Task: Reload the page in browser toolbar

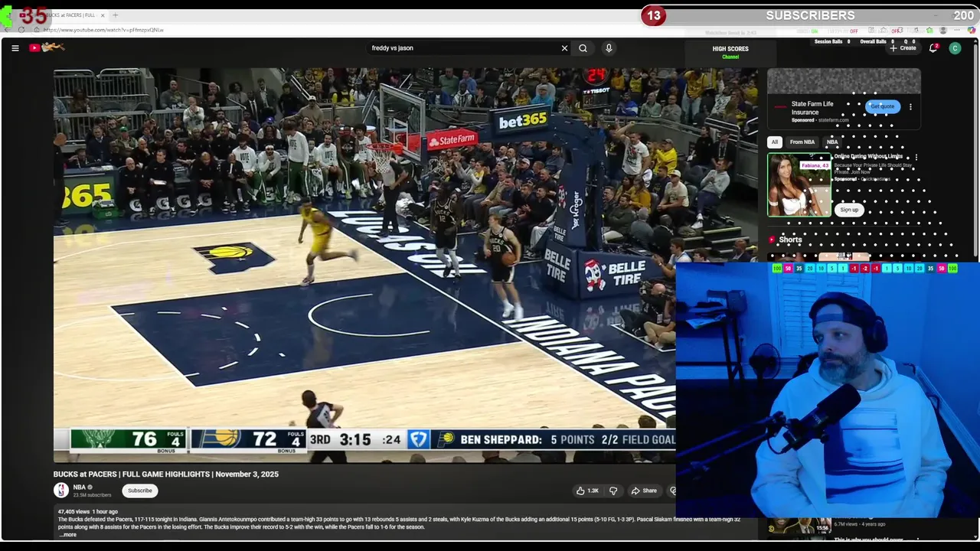Action: (x=21, y=30)
